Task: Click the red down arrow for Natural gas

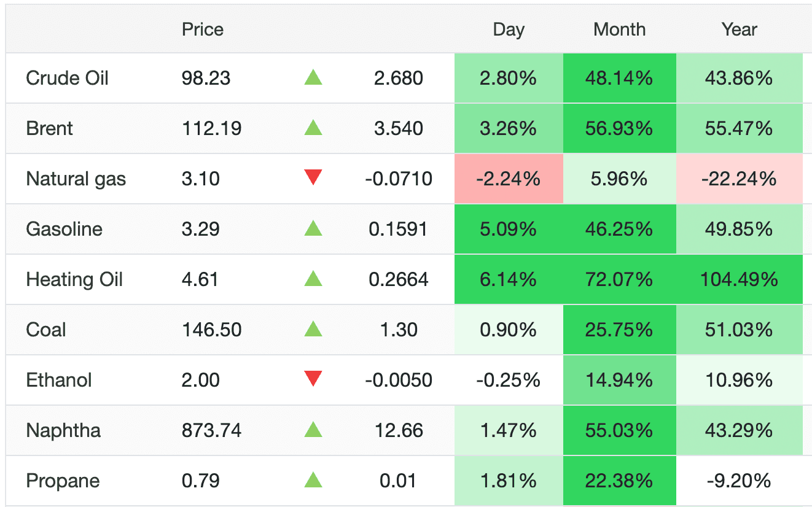Action: click(313, 178)
